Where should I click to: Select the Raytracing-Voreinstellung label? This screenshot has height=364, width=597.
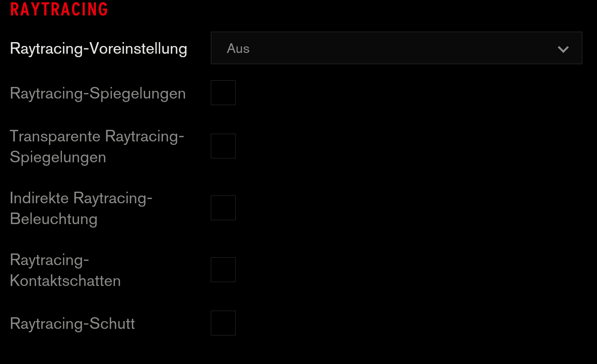(x=98, y=49)
